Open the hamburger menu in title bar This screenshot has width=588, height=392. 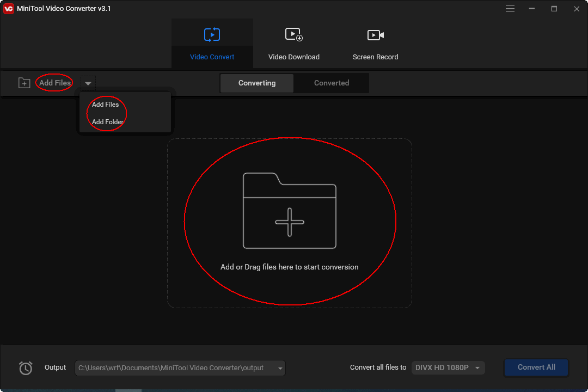point(510,9)
